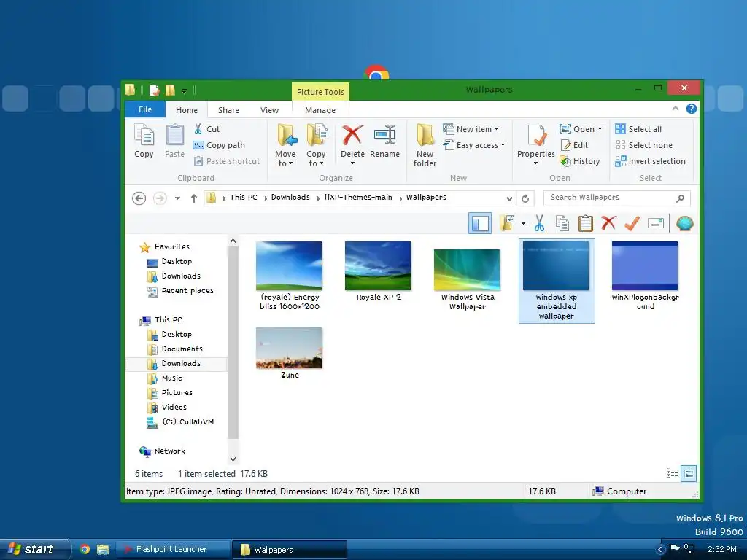Click the Wallpapers taskbar button

[x=290, y=549]
